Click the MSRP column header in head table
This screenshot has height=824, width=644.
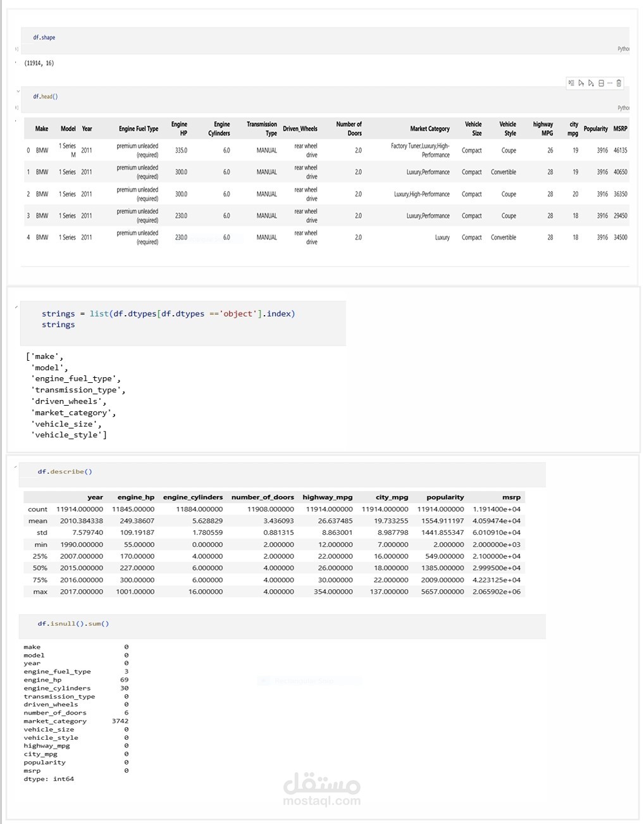pyautogui.click(x=620, y=128)
